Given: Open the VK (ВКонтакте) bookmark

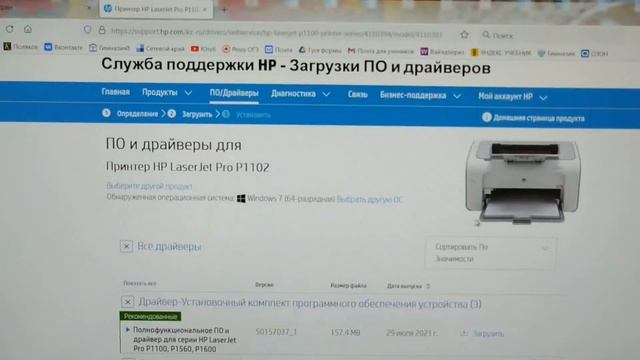Looking at the screenshot, I should click(63, 47).
